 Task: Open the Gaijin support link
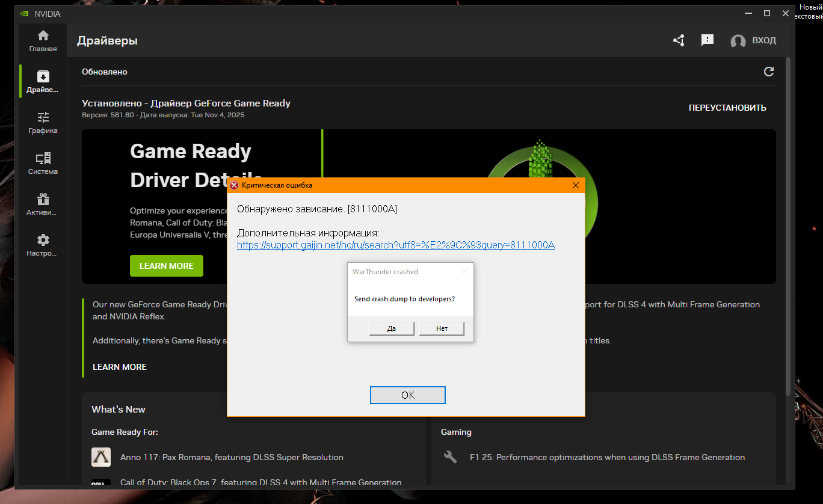[x=395, y=245]
